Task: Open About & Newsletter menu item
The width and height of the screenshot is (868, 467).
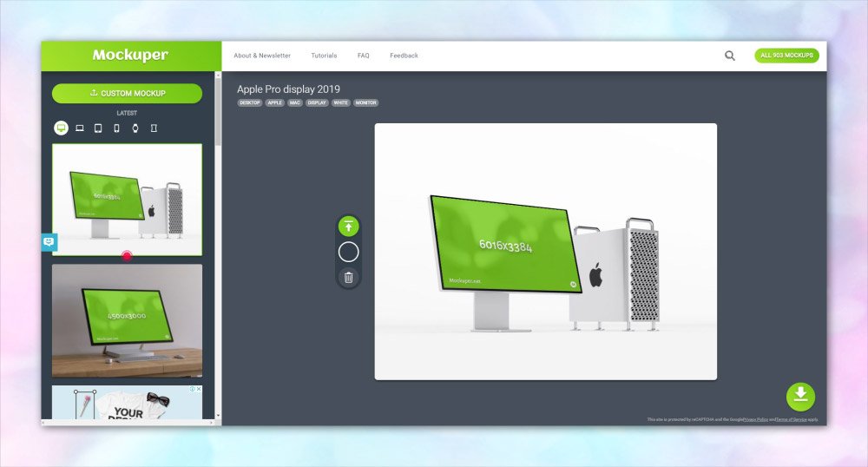Action: 262,56
